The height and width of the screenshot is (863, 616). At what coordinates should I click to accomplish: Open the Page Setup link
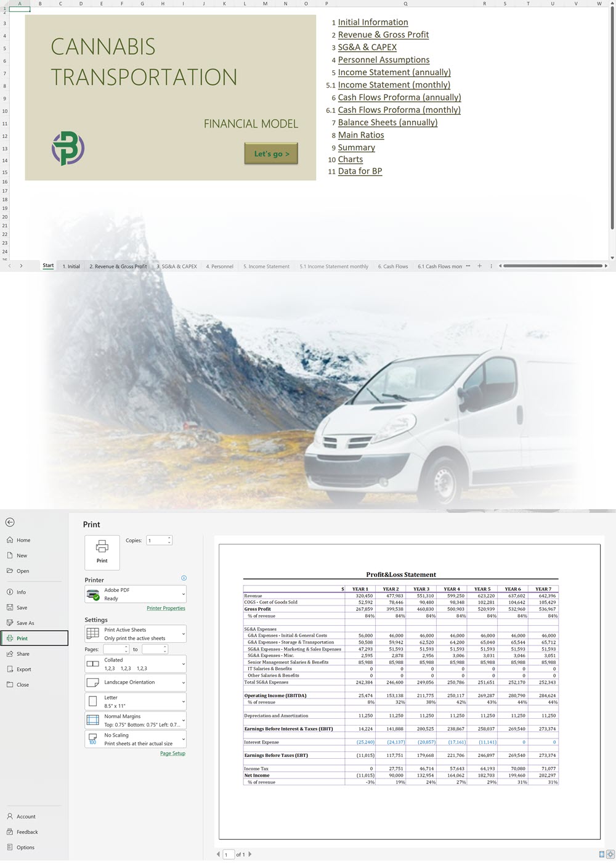click(172, 753)
